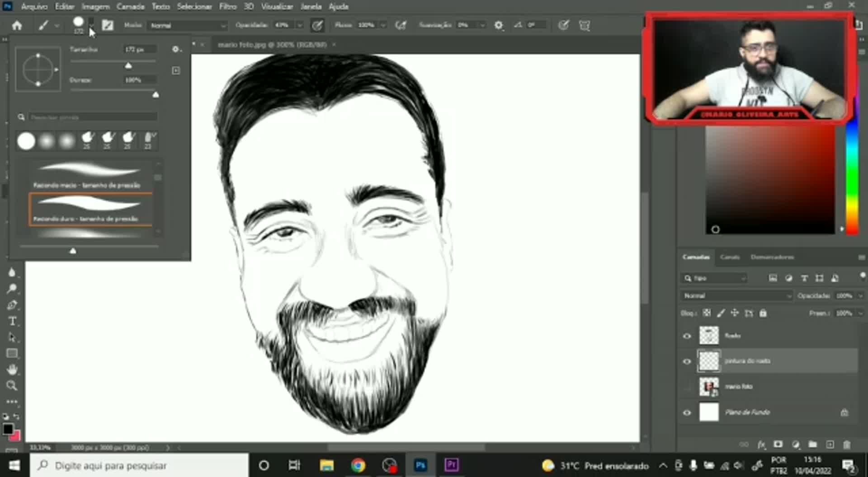Viewport: 868px width, 477px height.
Task: Open the Fluxo percentage dropdown
Action: (x=383, y=25)
